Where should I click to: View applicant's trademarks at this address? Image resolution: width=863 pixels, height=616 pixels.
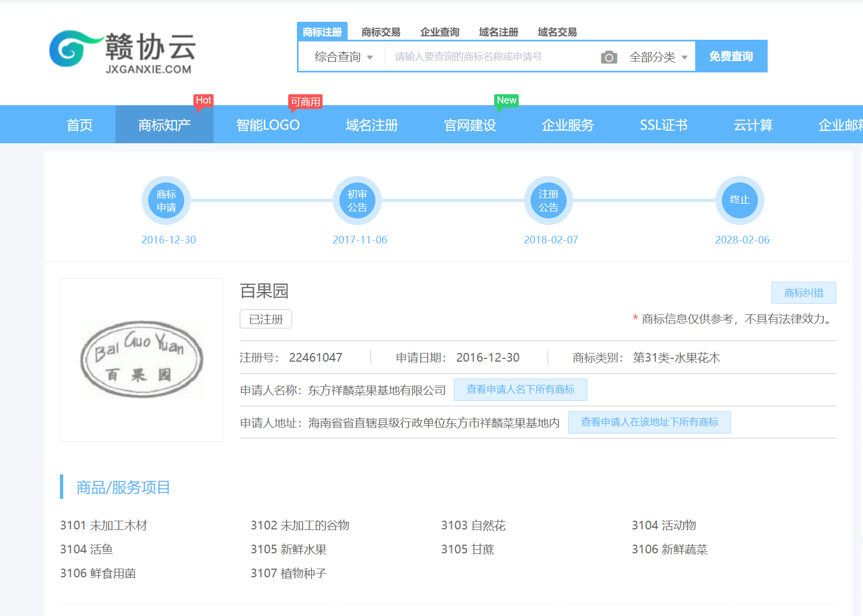[649, 422]
